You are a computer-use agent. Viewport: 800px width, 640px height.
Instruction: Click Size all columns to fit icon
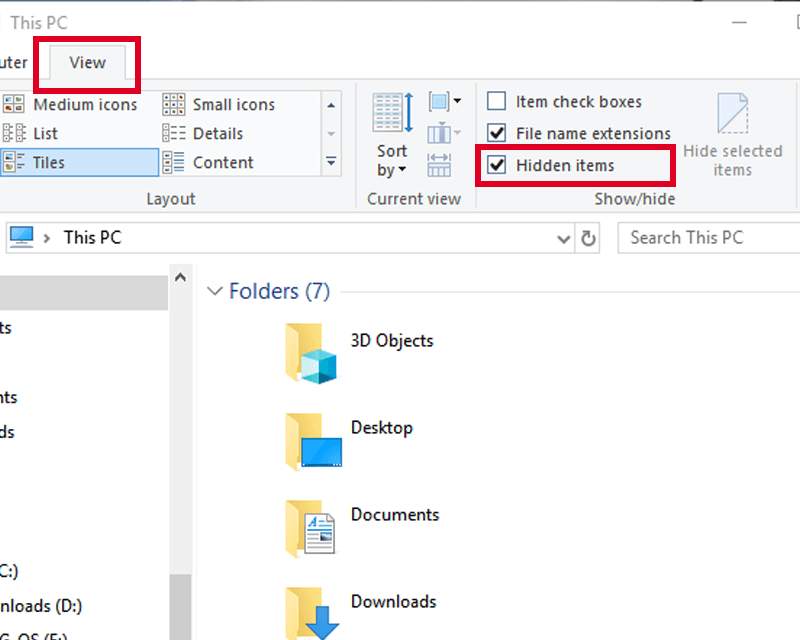pyautogui.click(x=439, y=165)
